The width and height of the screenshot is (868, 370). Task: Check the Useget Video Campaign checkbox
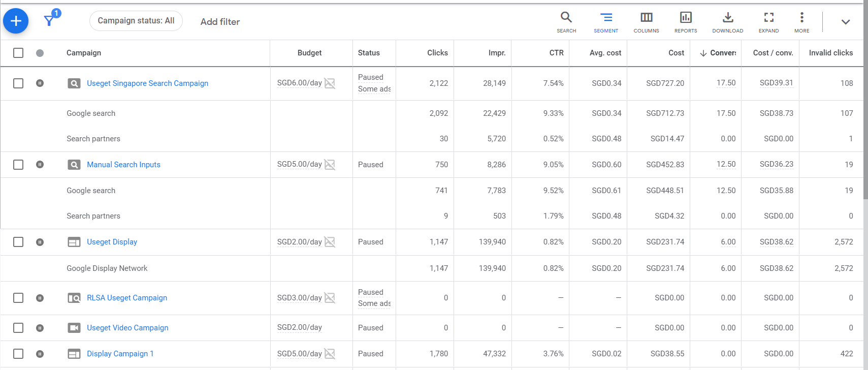click(18, 328)
